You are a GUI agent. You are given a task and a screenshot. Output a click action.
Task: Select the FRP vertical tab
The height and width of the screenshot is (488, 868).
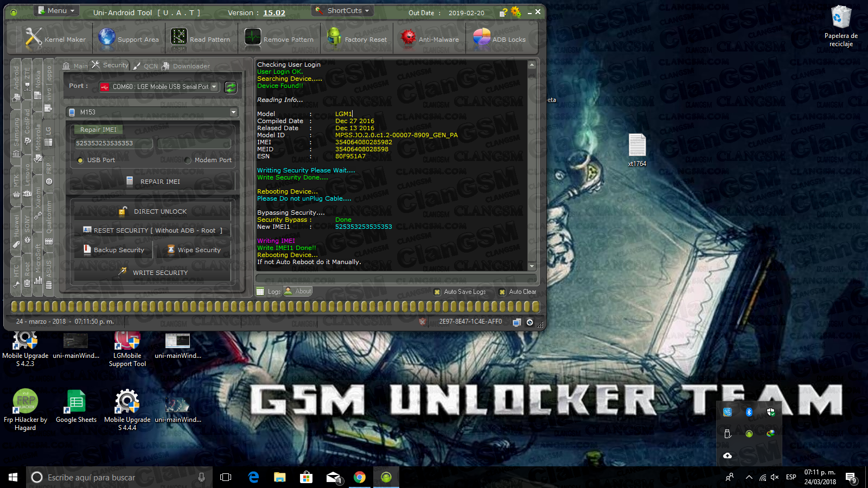(x=49, y=172)
